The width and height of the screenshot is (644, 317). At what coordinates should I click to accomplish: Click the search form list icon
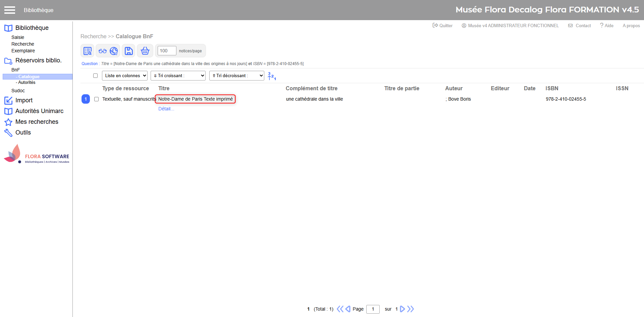[x=88, y=51]
